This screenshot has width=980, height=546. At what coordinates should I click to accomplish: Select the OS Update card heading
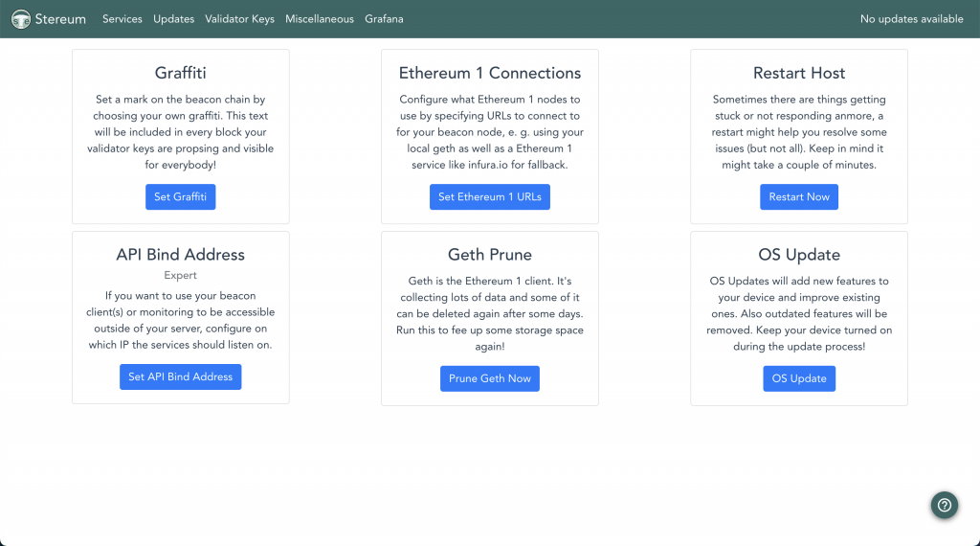click(x=799, y=255)
